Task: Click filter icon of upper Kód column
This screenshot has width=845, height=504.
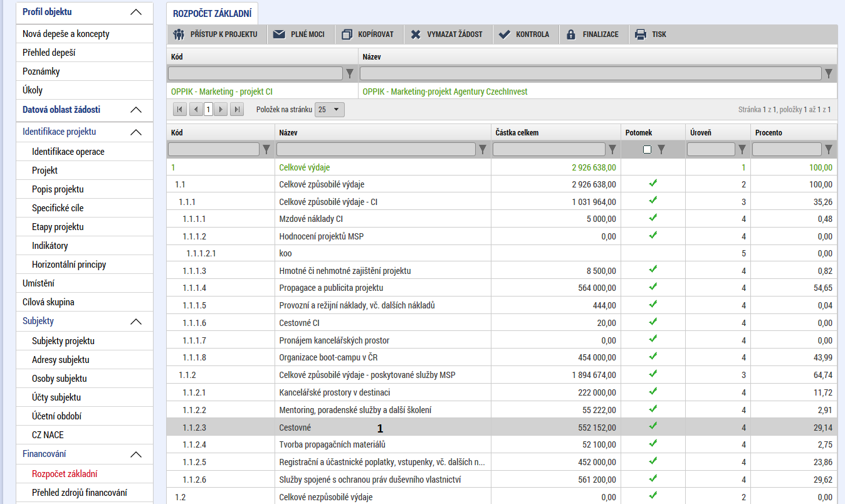Action: pyautogui.click(x=350, y=74)
